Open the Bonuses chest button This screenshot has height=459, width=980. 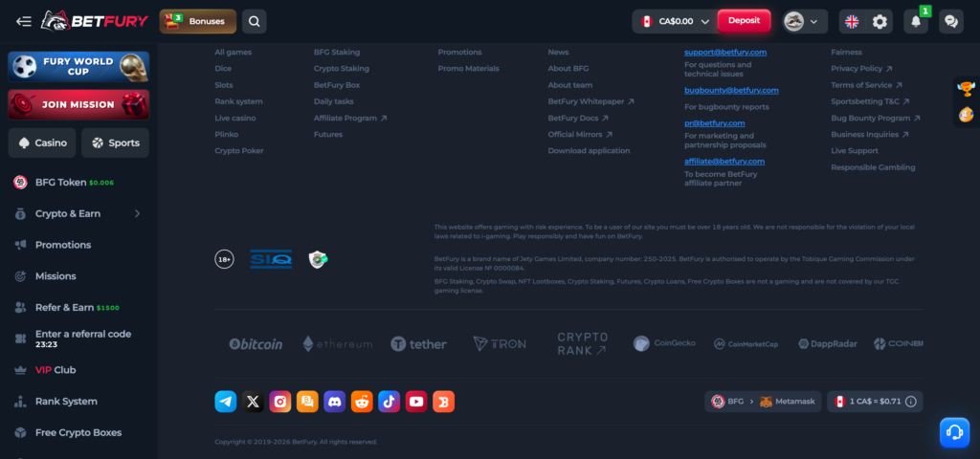[198, 21]
